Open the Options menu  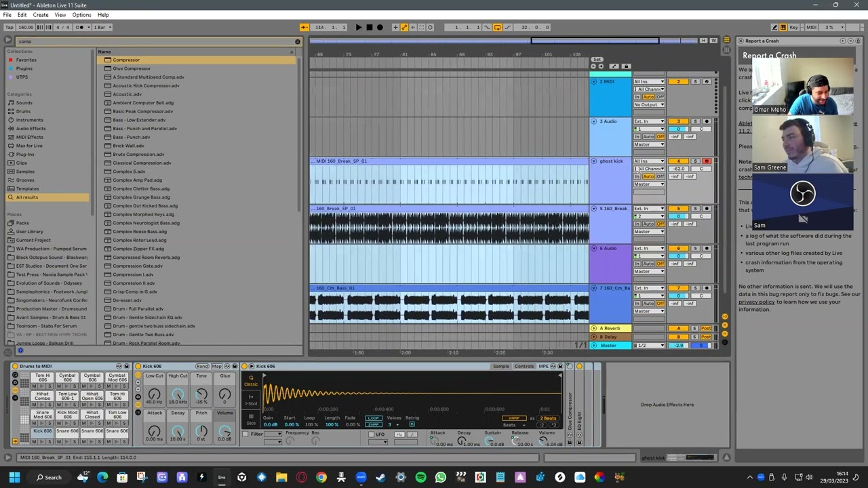[x=81, y=15]
